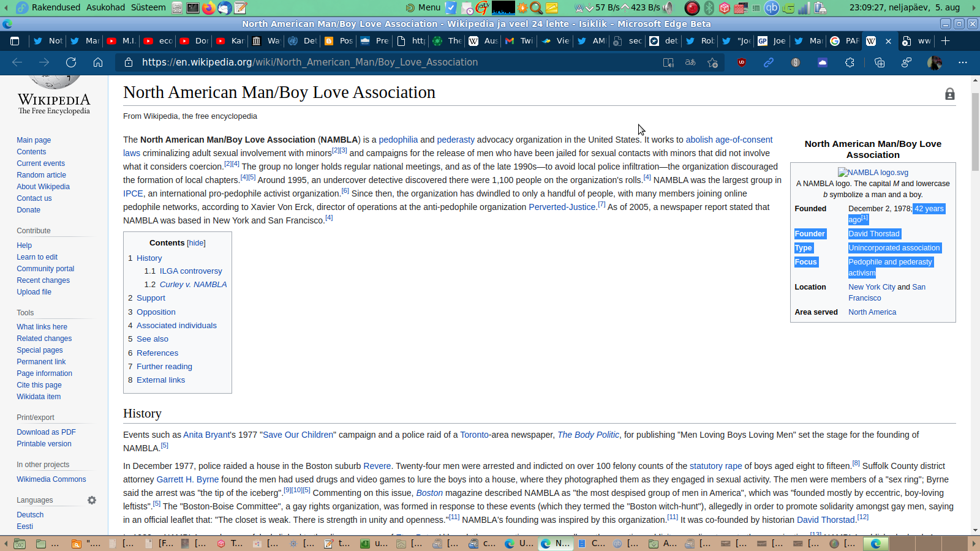980x551 pixels.
Task: Jump to Associated individuals section
Action: pos(176,326)
